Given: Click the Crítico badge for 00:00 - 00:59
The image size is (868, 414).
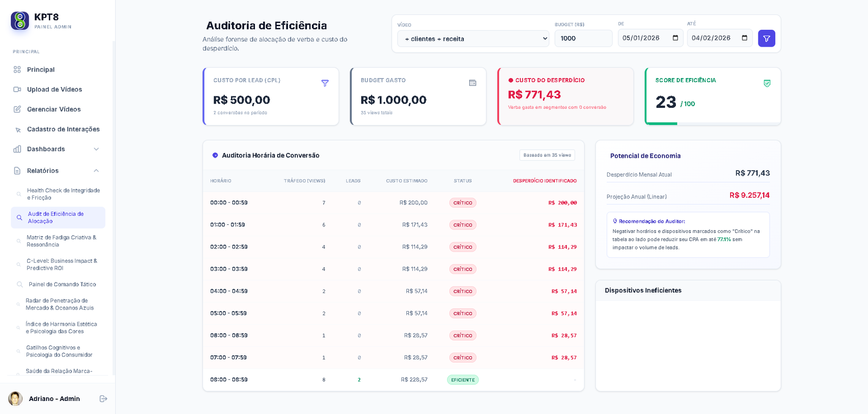Looking at the screenshot, I should click(462, 203).
